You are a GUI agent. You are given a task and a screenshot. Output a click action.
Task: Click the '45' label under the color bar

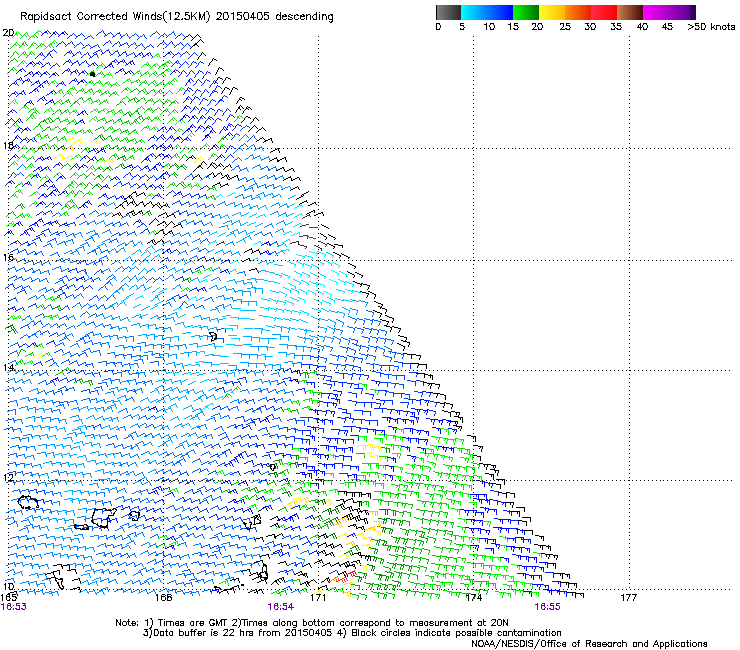(667, 27)
